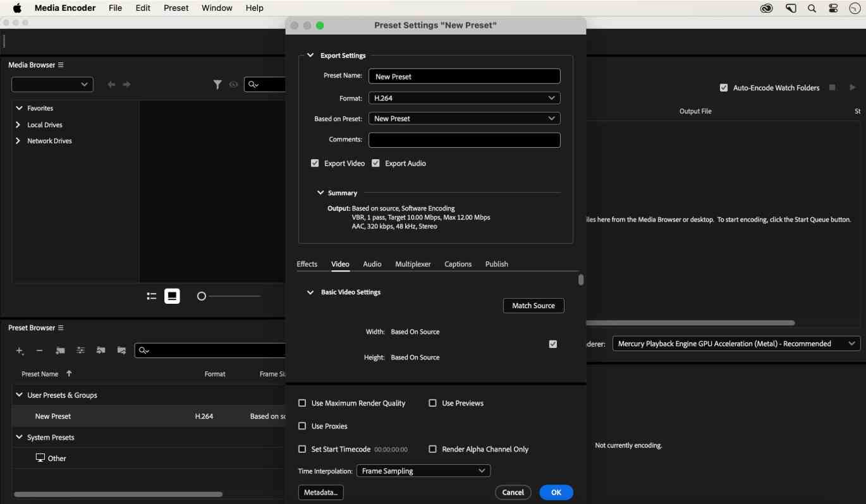Collapse System Presets group
Viewport: 866px width, 504px height.
coord(19,437)
